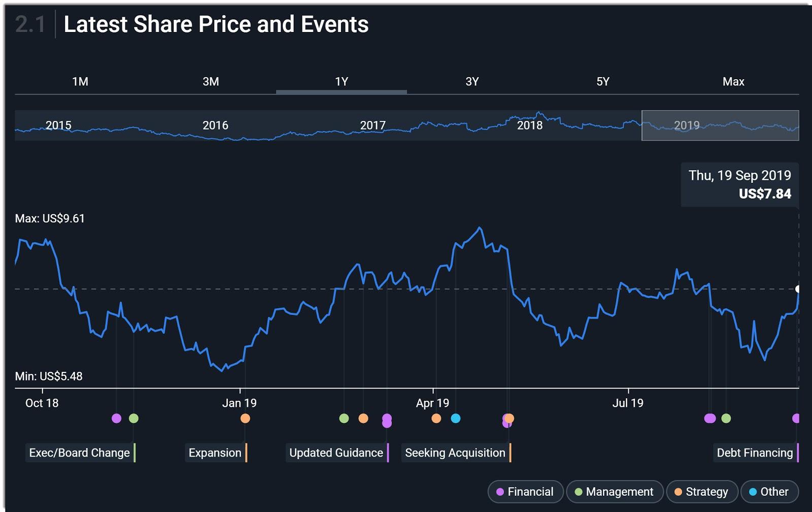The image size is (812, 512).
Task: Click the green Management dot above Exec/Board Change
Action: click(x=133, y=419)
